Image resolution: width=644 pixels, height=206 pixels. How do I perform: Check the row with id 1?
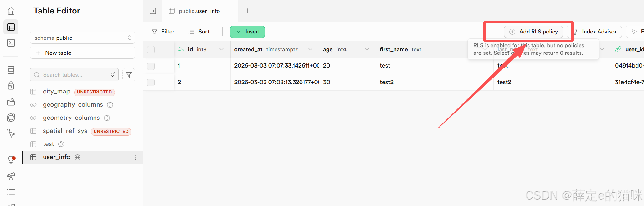click(151, 66)
